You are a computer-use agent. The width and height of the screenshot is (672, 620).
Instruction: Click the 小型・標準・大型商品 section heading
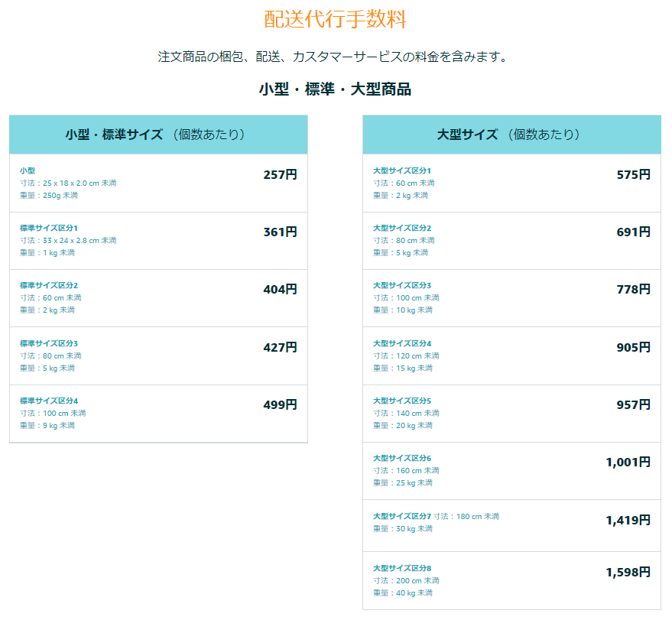point(335,89)
